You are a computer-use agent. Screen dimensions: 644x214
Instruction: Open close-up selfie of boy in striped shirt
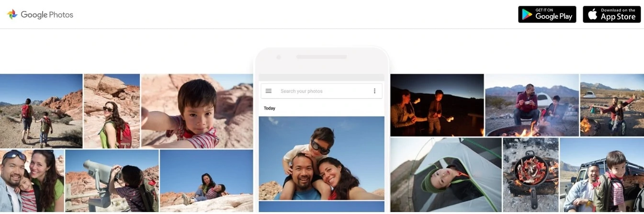coord(197,111)
